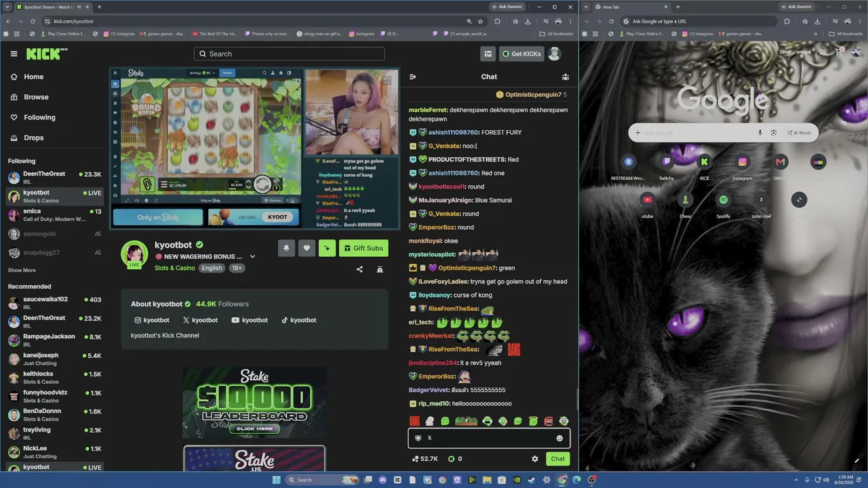Open kyootbot's TikTok link in About

click(299, 320)
